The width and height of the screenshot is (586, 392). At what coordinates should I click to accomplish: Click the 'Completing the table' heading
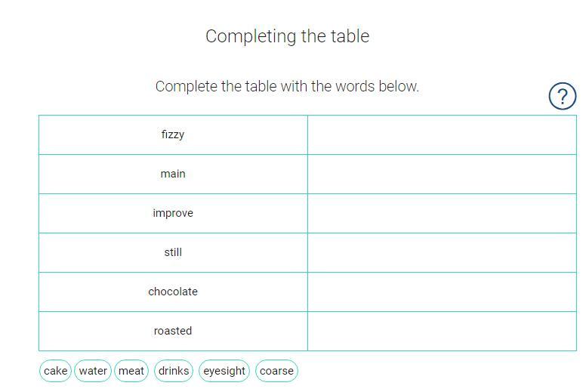tap(287, 36)
